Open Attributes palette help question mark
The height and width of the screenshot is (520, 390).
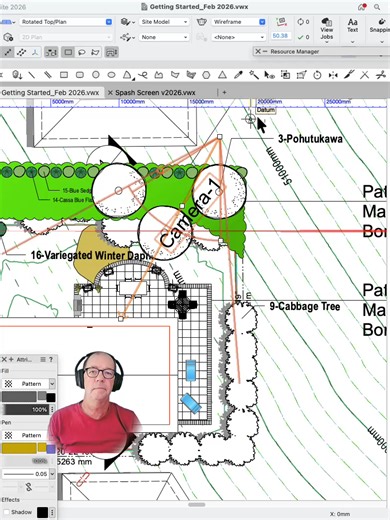(51, 359)
